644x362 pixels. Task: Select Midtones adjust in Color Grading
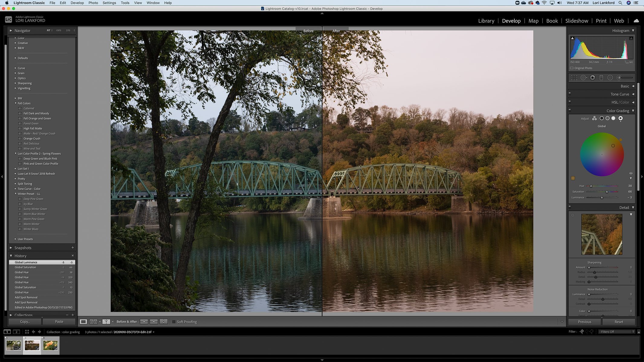pyautogui.click(x=607, y=118)
